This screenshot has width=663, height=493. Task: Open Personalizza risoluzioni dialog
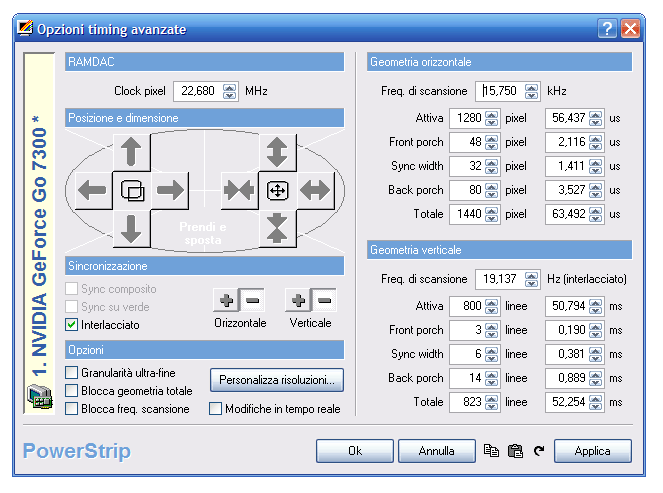(276, 381)
